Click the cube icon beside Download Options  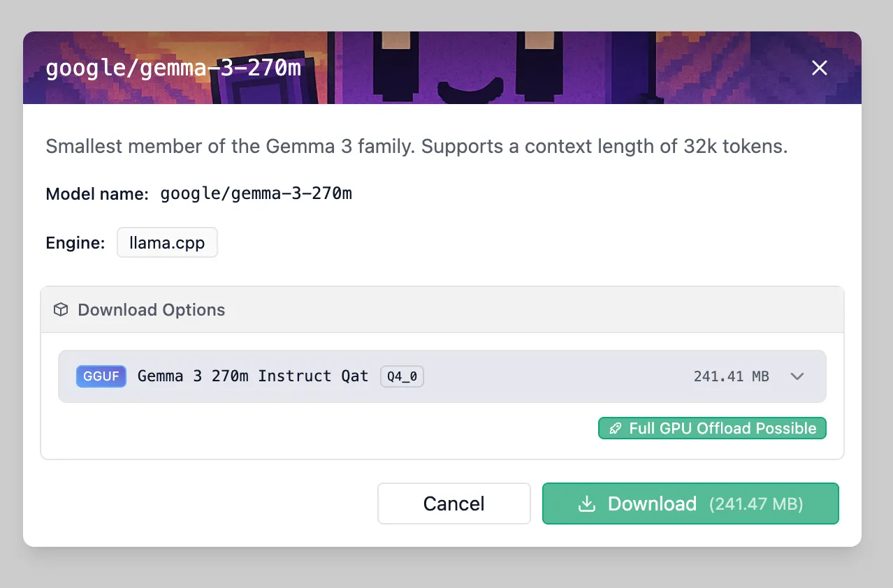click(61, 309)
